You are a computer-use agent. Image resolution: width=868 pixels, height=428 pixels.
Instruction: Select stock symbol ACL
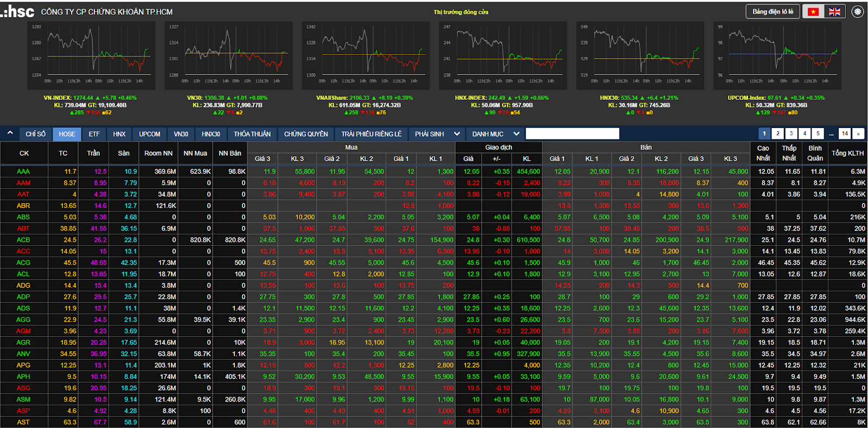(23, 274)
